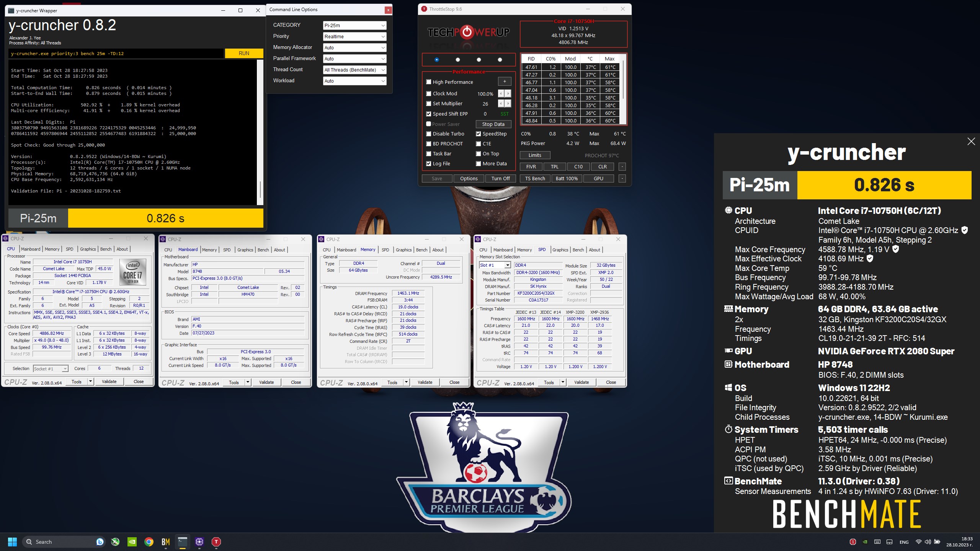
Task: Click y-cruncher command line field
Action: point(116,54)
